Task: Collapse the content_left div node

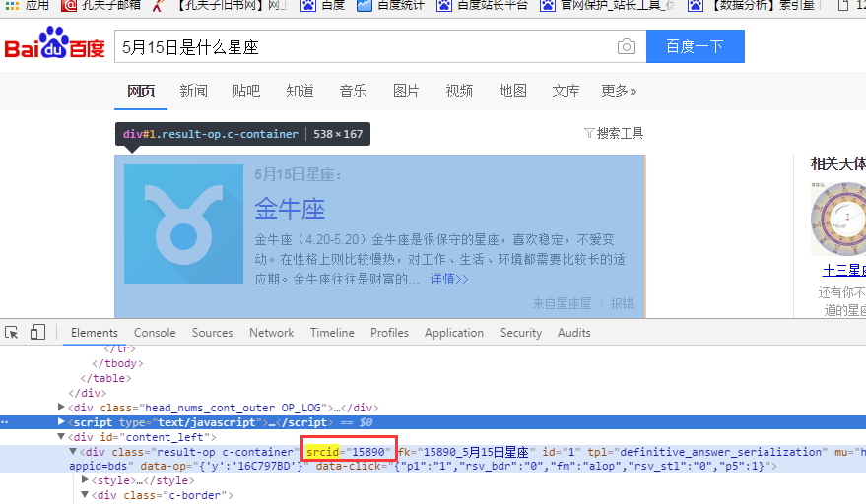Action: tap(62, 436)
